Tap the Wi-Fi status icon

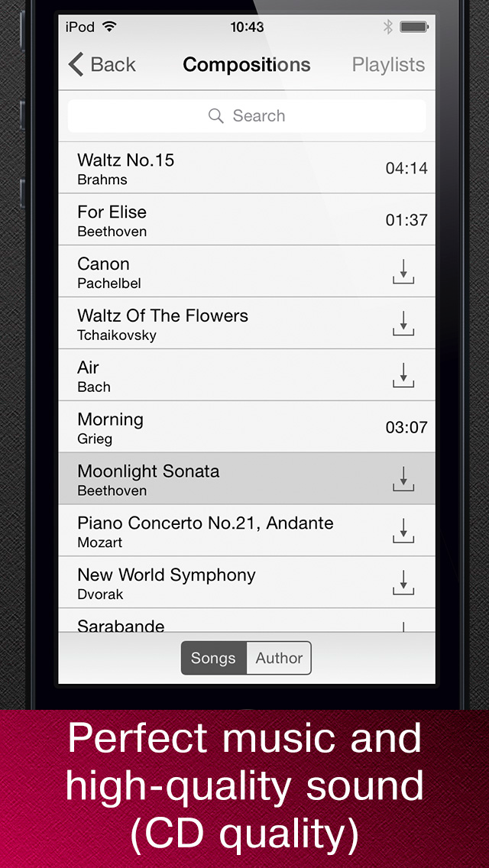109,27
